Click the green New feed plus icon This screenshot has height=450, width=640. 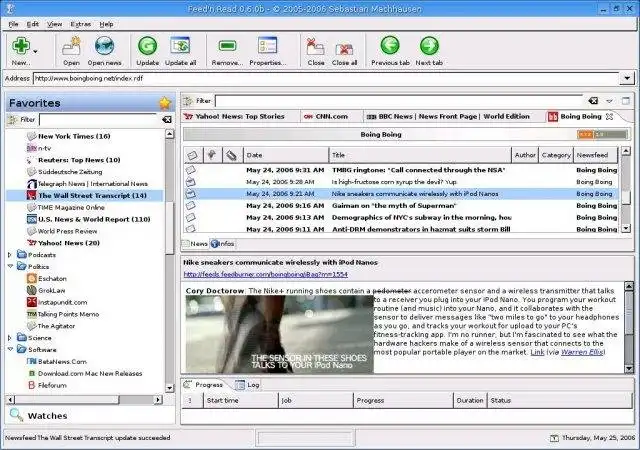tap(20, 46)
